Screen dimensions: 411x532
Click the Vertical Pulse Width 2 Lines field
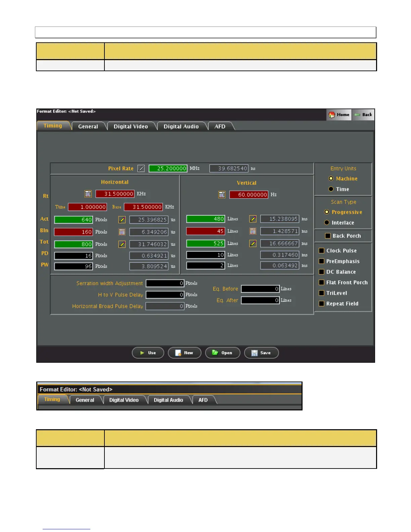point(206,266)
